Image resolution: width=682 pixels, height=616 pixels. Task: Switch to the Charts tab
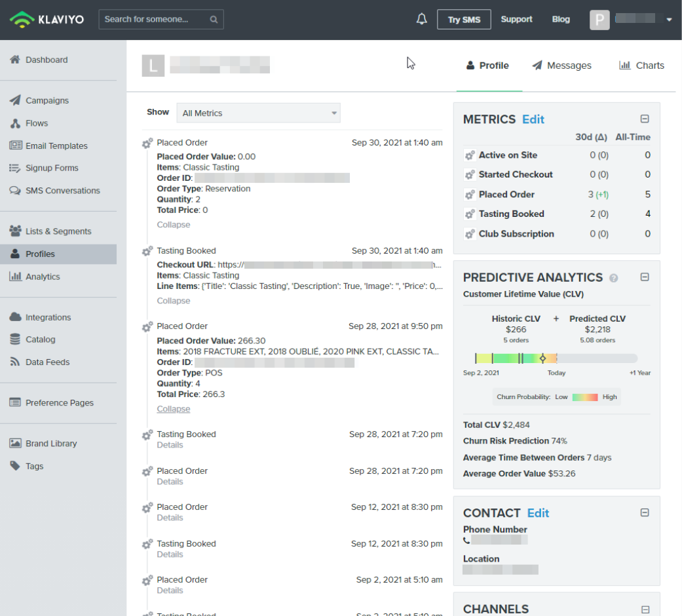tap(641, 66)
